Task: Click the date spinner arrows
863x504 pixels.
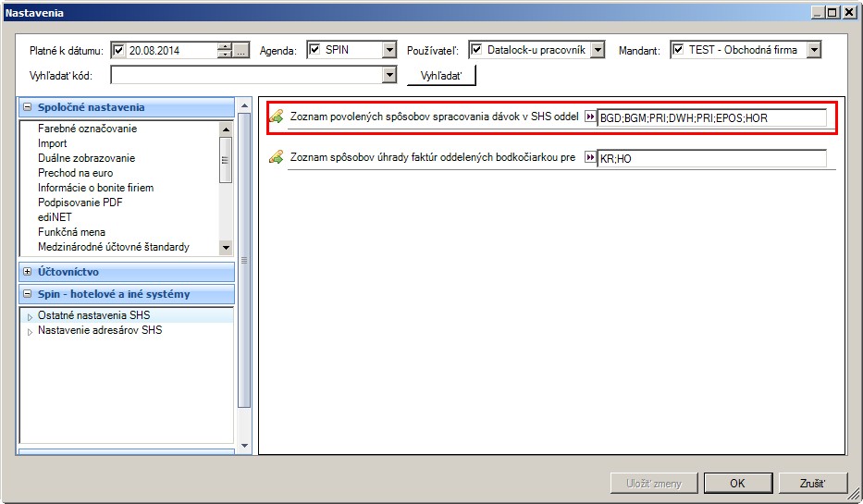Action: (225, 51)
